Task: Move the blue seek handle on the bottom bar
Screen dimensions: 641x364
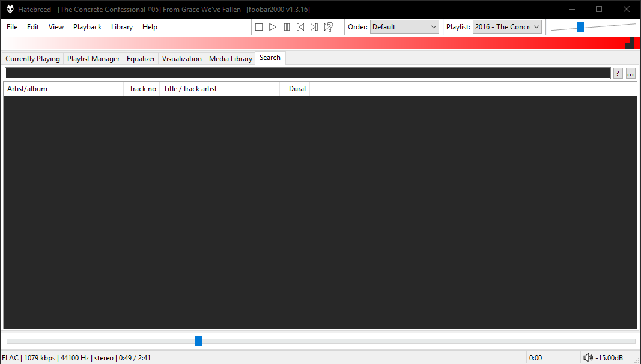Action: click(199, 341)
